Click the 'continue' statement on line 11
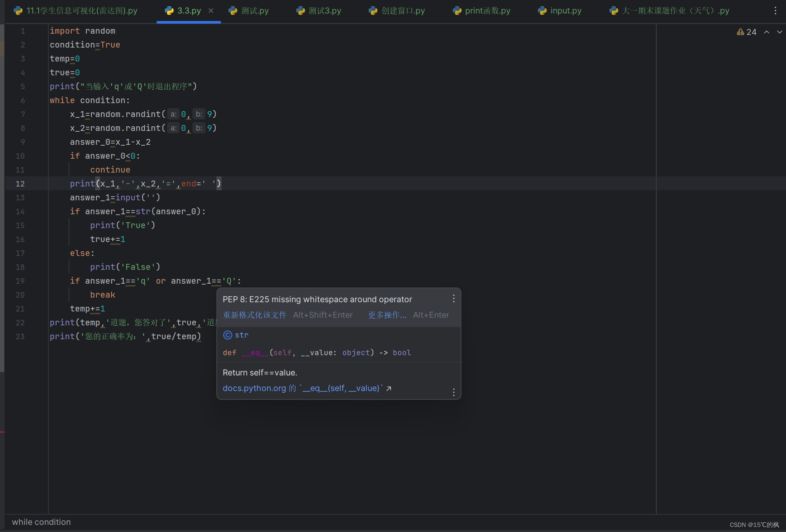 pos(110,170)
